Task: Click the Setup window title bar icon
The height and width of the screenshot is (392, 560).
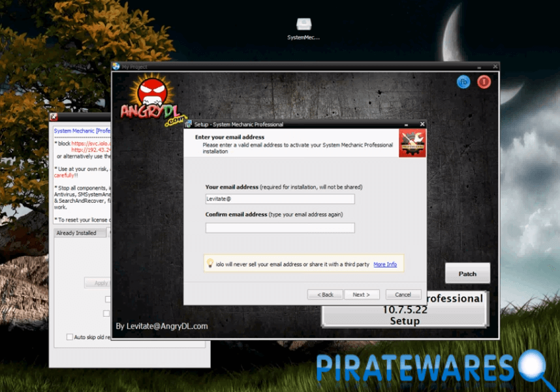Action: pos(189,124)
